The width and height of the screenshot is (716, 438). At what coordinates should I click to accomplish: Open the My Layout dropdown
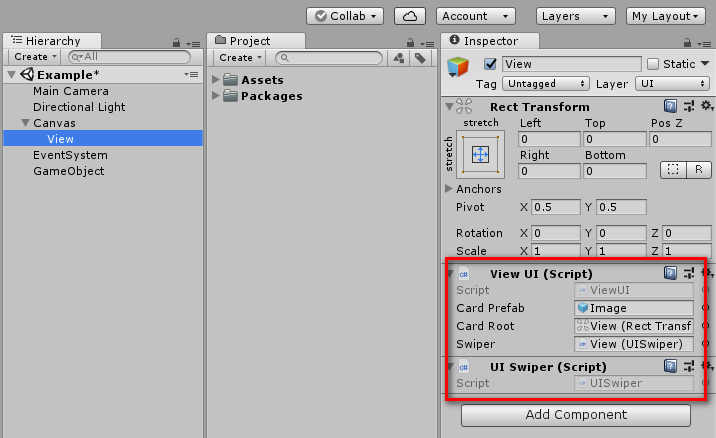[x=665, y=16]
